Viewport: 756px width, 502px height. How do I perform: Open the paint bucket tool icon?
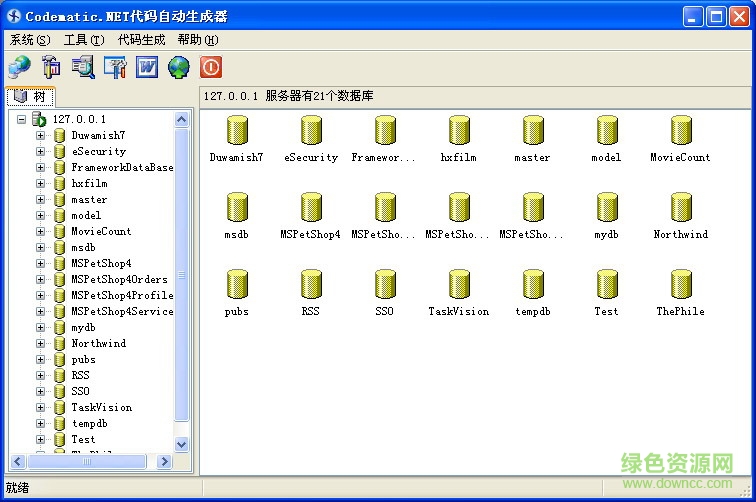pos(51,67)
